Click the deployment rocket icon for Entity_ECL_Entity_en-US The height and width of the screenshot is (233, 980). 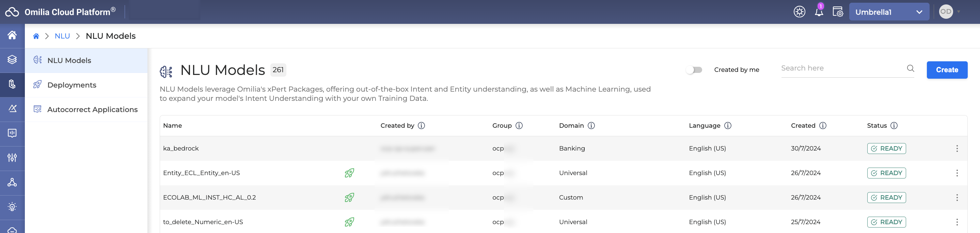[349, 173]
